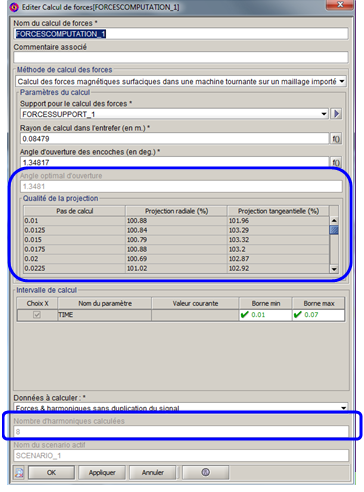The image size is (364, 492).
Task: Click the icon button right of Annuler
Action: 206,472
